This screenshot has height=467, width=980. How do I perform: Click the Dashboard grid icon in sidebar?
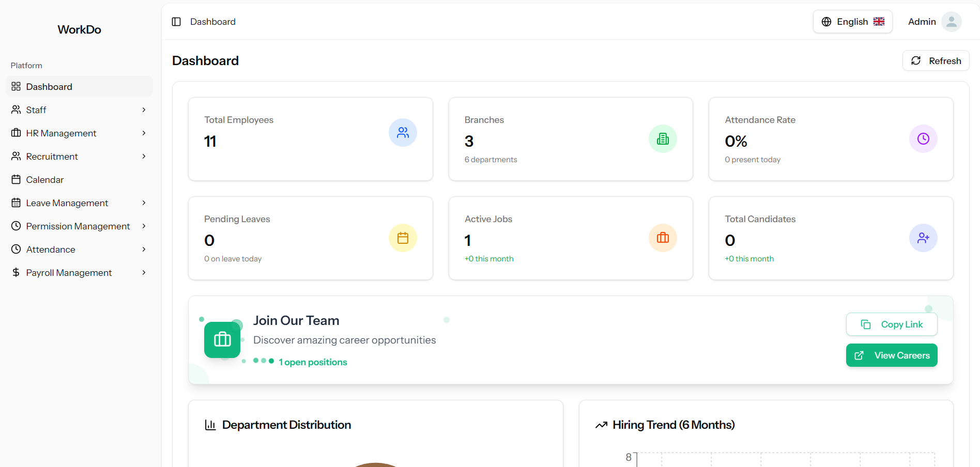16,86
